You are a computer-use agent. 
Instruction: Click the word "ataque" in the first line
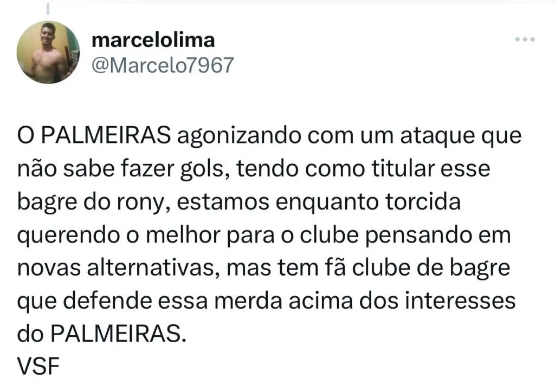[429, 136]
